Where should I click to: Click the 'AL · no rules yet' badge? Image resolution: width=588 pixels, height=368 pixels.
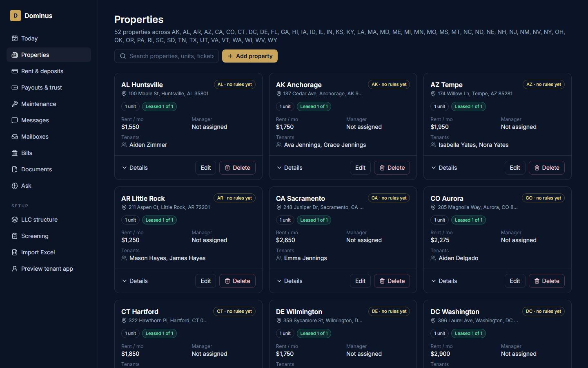[235, 84]
